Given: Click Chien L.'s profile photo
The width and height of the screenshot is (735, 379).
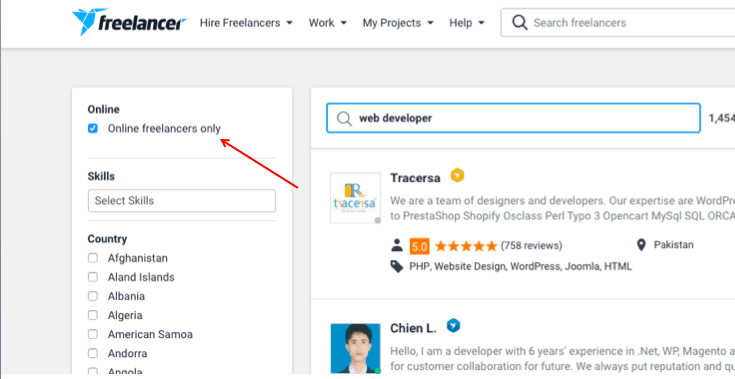Looking at the screenshot, I should tap(355, 348).
